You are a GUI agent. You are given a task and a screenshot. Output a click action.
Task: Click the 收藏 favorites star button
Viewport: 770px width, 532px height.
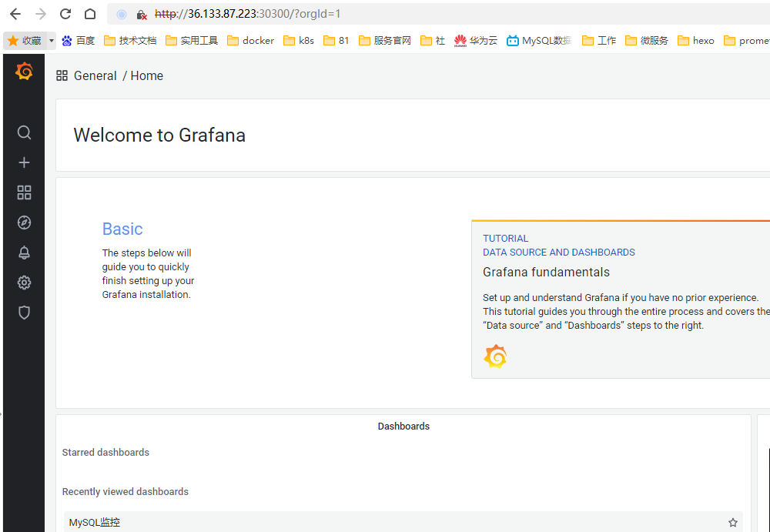pyautogui.click(x=25, y=41)
